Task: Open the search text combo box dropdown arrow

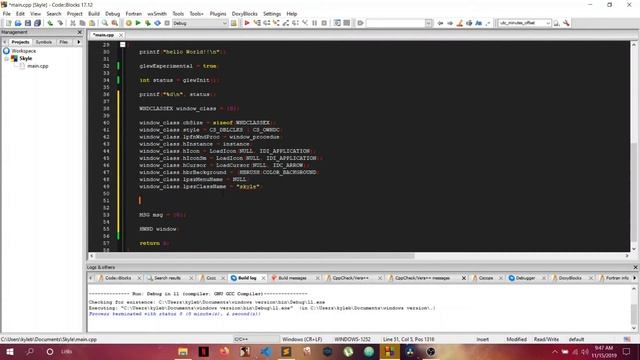Action: (428, 23)
